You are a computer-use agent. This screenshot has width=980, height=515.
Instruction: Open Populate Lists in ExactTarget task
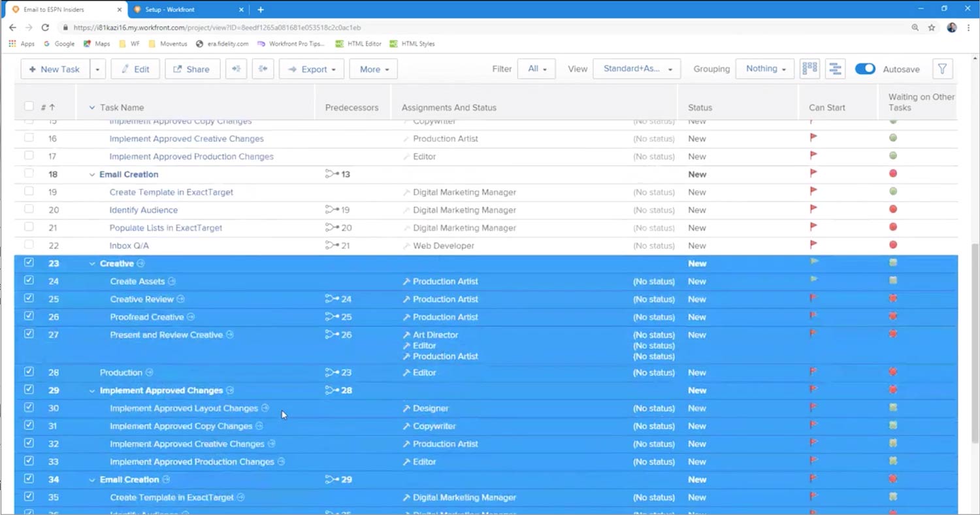click(x=166, y=227)
